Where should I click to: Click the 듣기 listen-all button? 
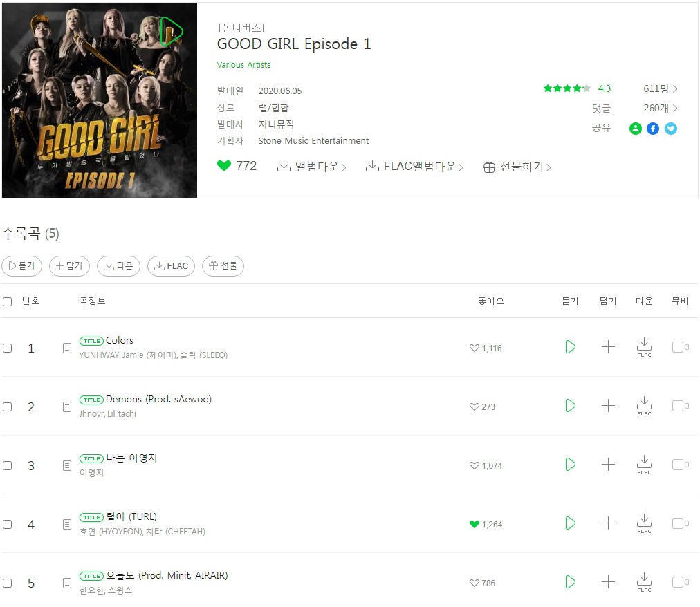[x=22, y=266]
